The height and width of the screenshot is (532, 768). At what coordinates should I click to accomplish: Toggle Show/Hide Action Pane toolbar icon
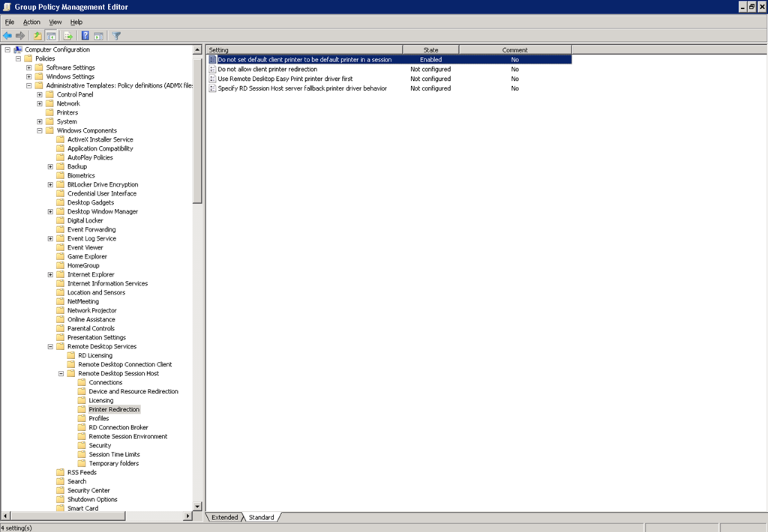(x=98, y=36)
